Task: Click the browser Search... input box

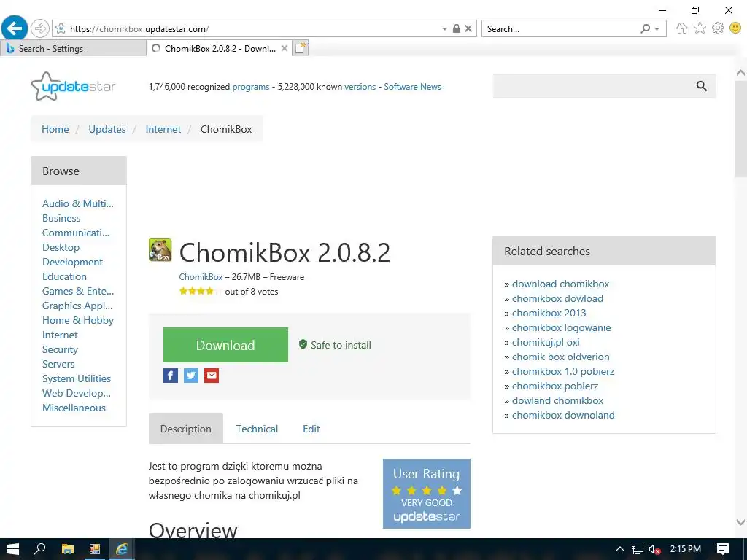Action: click(560, 29)
